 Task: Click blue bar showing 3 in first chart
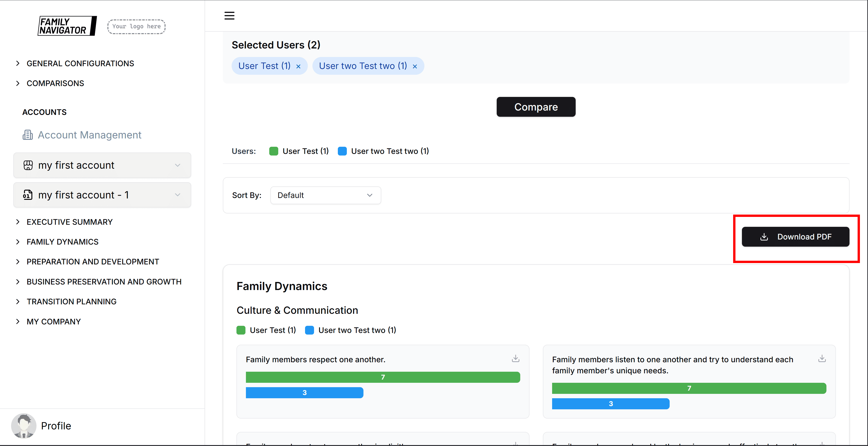coord(304,393)
